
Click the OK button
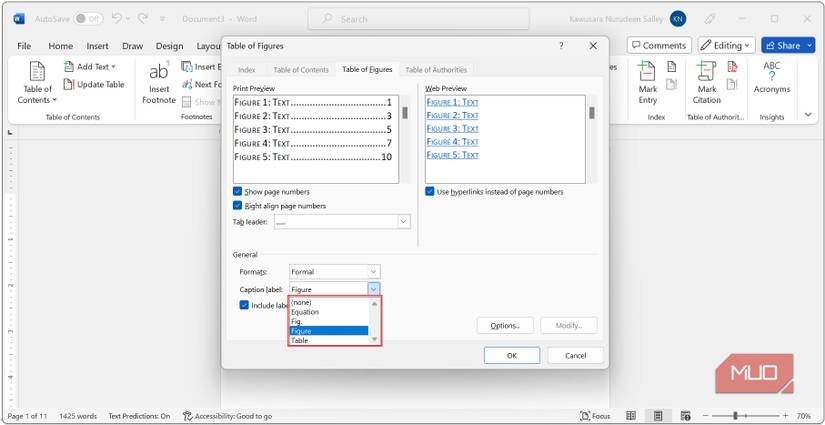click(511, 355)
